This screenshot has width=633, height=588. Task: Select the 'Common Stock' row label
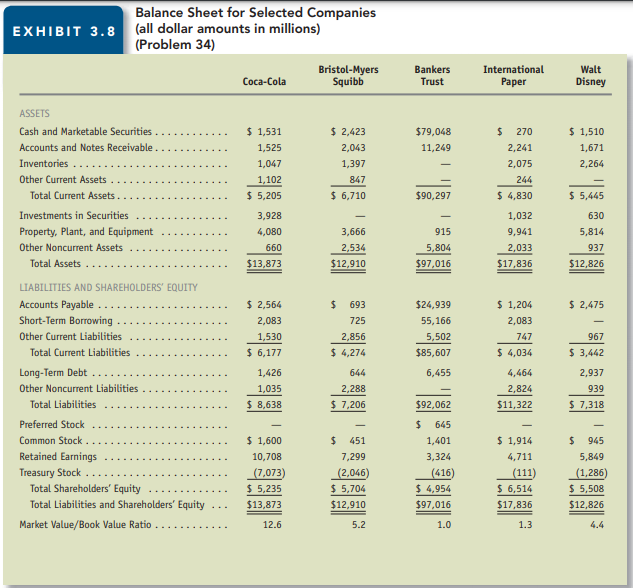click(50, 441)
